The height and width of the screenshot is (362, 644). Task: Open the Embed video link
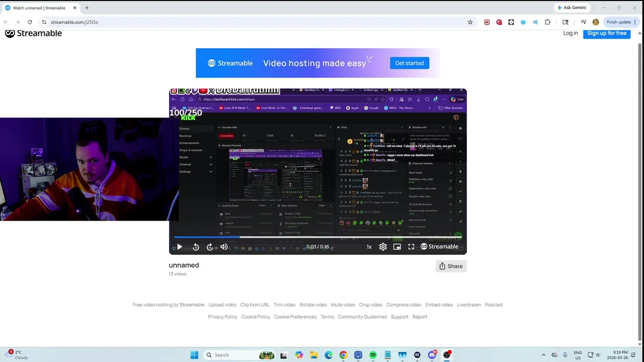tap(439, 305)
